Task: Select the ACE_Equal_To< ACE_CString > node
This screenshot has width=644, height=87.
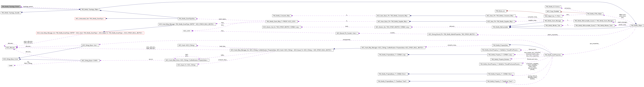Action: (187, 65)
